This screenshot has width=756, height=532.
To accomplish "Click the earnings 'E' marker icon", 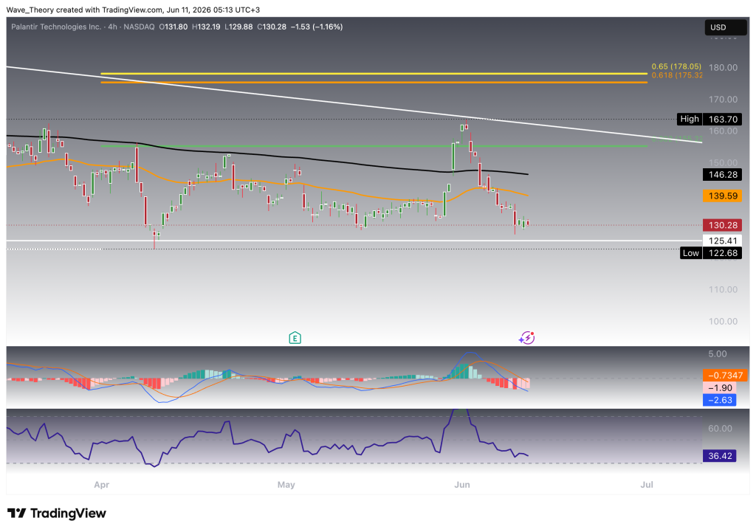I will [295, 338].
